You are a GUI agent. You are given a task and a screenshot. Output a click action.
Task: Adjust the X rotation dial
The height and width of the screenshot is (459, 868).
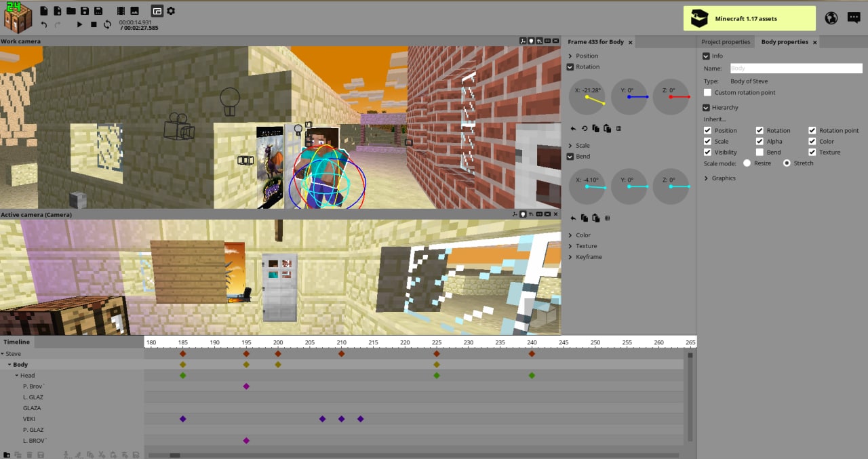tap(587, 97)
